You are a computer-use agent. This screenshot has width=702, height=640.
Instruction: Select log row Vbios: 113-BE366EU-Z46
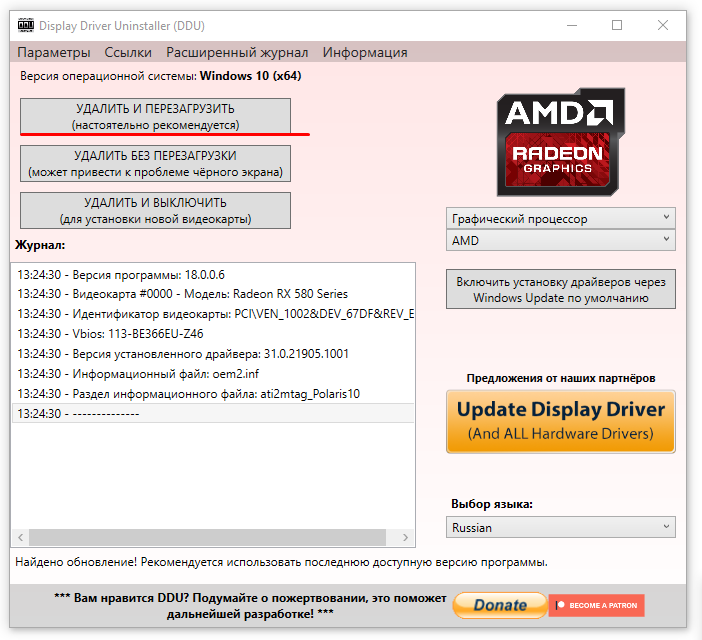[x=213, y=333]
